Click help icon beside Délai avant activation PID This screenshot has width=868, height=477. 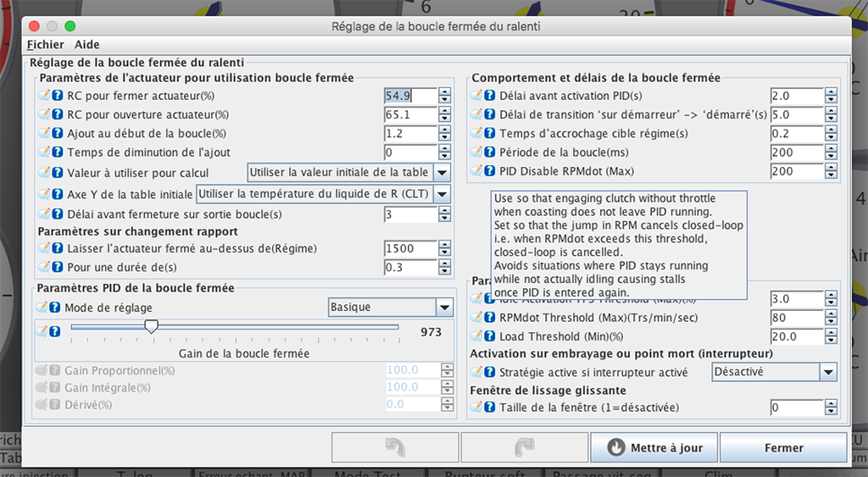(489, 96)
